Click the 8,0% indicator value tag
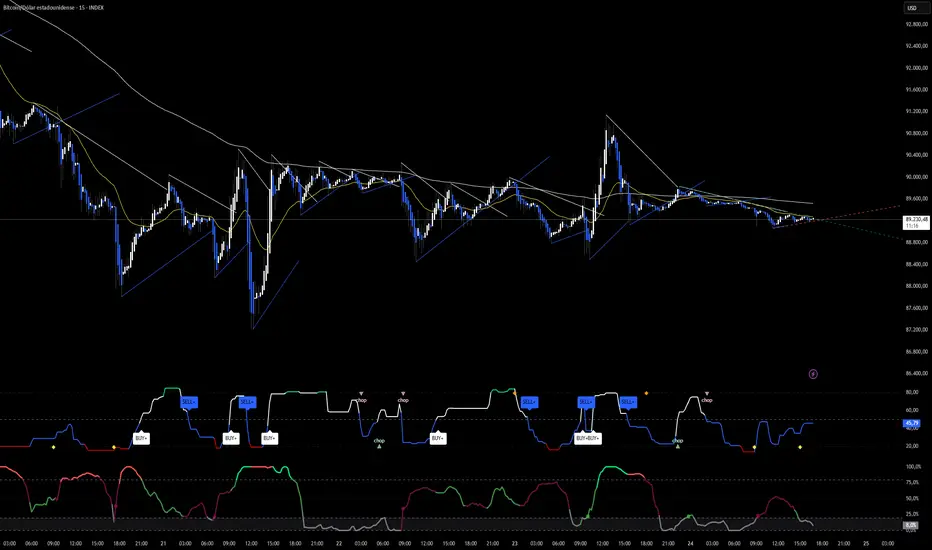Screen dimensions: 932x550 911,526
